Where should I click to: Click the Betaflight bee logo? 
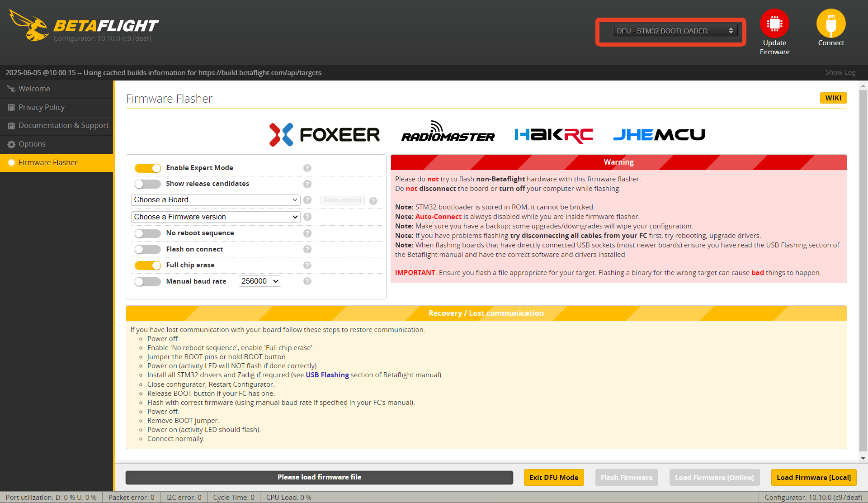pos(30,25)
